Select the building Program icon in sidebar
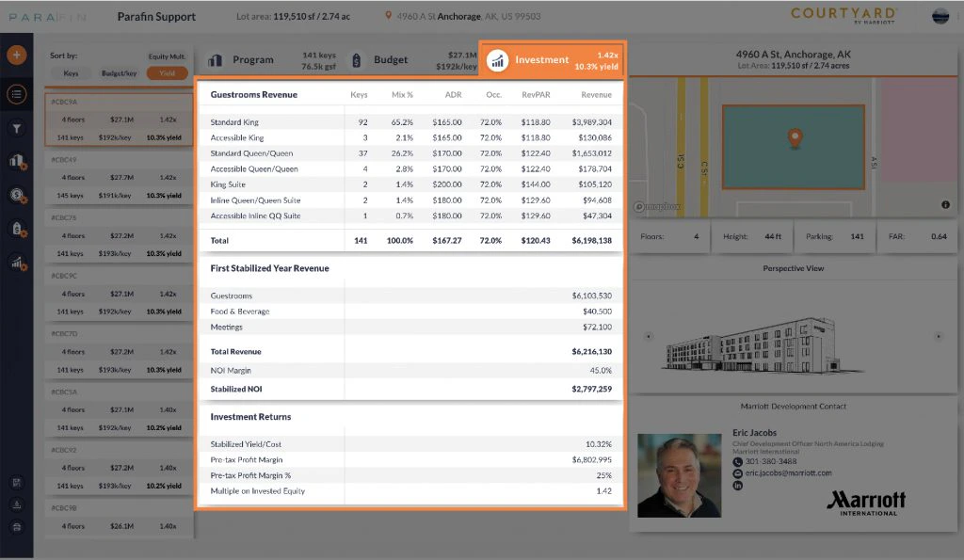This screenshot has height=560, width=964. [16, 162]
